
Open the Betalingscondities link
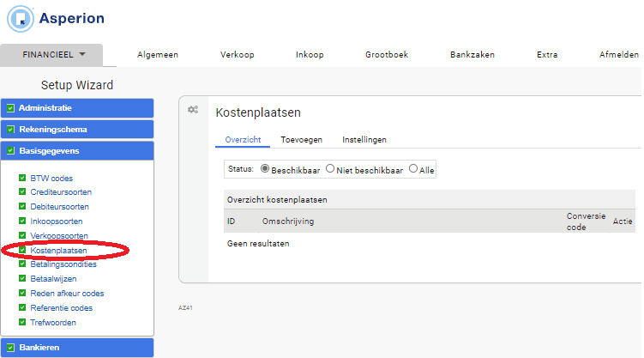(x=63, y=264)
